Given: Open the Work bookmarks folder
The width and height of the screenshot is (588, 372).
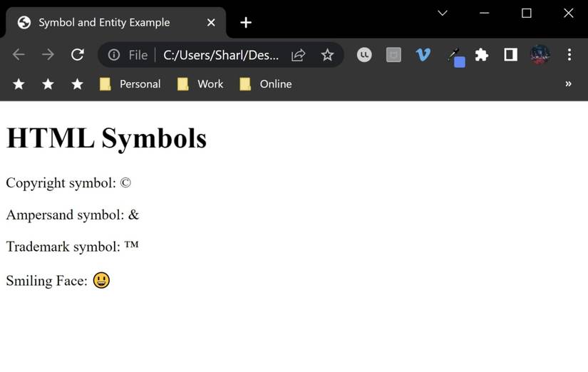Looking at the screenshot, I should tap(201, 84).
